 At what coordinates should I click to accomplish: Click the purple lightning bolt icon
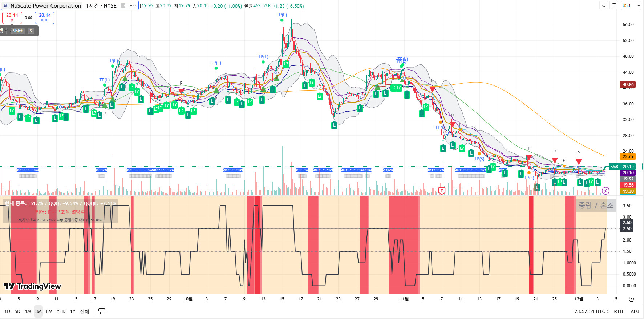coord(605,191)
